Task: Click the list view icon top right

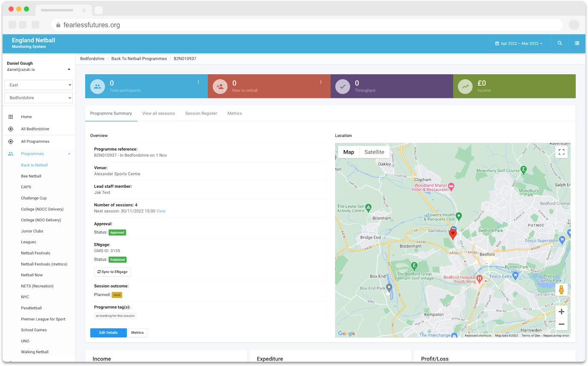Action: pos(577,43)
